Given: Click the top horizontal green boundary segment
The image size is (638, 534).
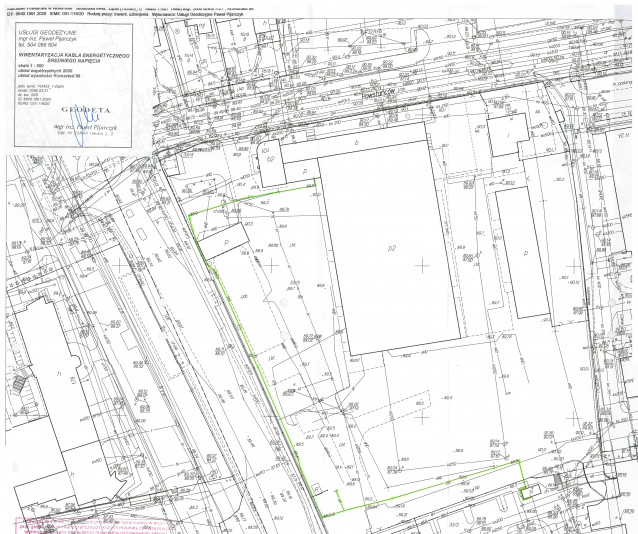Looking at the screenshot, I should pos(270,193).
